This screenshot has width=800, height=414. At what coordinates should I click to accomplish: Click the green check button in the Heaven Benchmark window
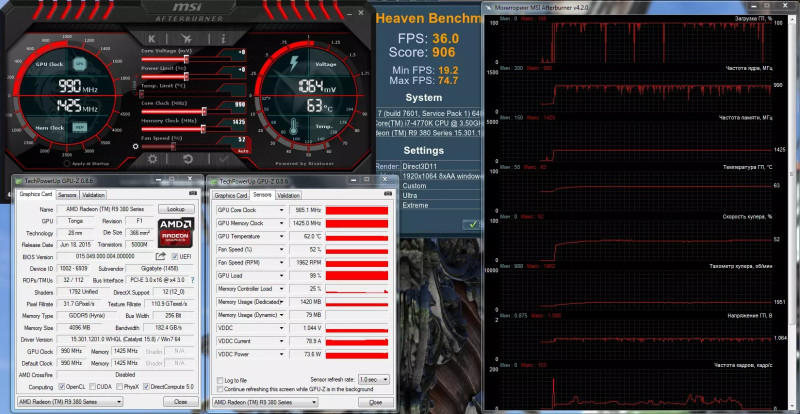click(472, 225)
